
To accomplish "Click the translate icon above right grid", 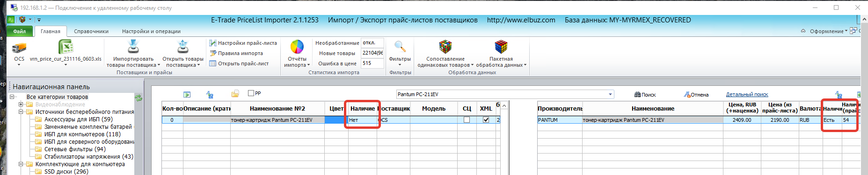I will point(839,95).
